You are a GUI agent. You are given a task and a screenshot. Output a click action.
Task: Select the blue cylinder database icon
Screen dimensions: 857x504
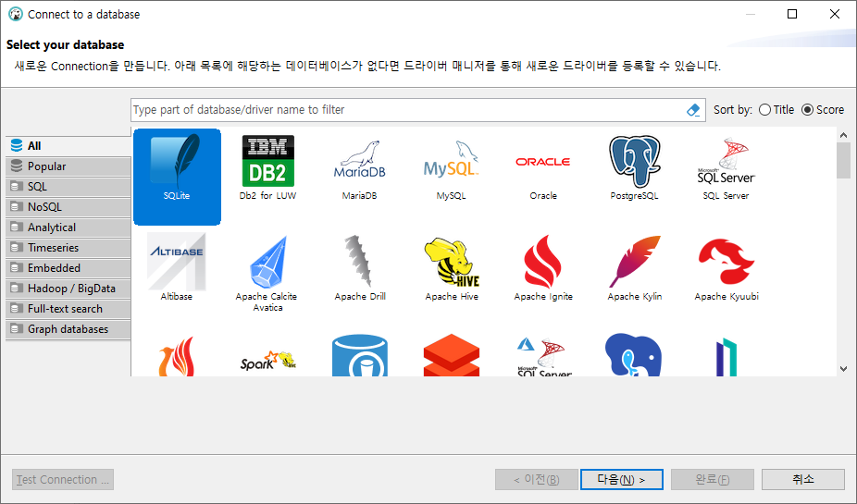360,355
